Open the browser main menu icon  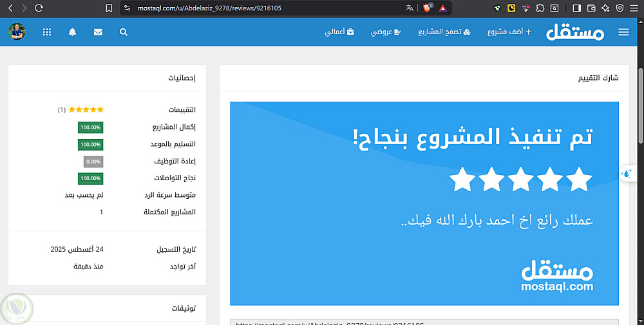click(634, 8)
